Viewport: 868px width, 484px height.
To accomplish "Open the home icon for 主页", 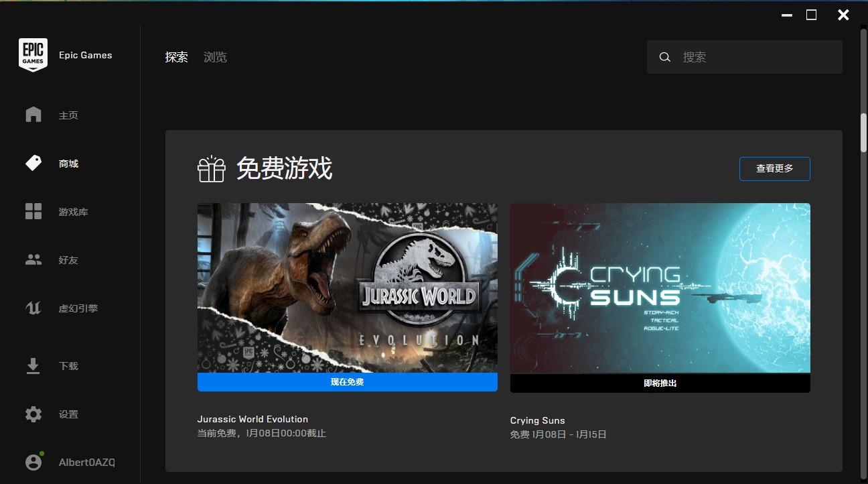I will [33, 115].
